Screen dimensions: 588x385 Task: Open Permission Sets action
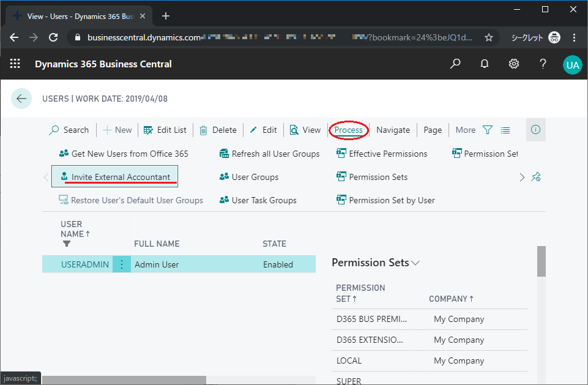(372, 177)
